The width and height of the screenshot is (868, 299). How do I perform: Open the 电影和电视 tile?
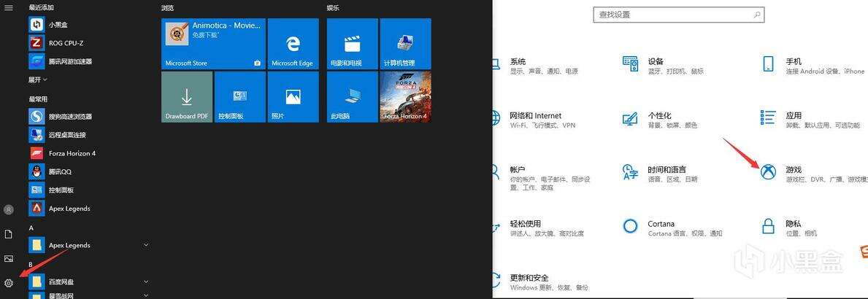coord(352,44)
